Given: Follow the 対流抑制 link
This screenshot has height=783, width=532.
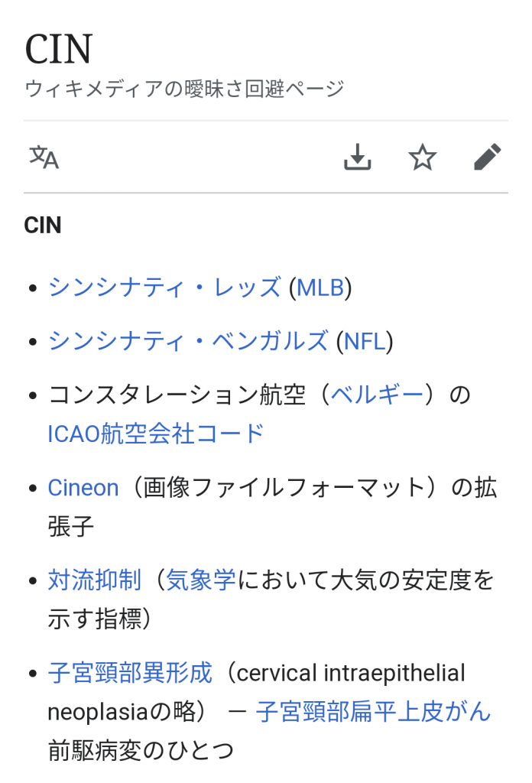Looking at the screenshot, I should pyautogui.click(x=95, y=580).
